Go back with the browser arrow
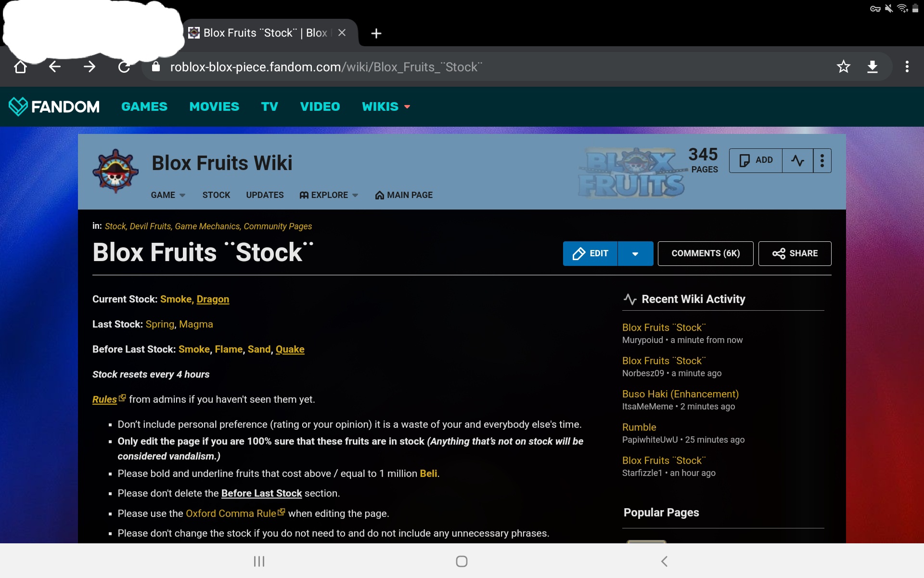 (x=55, y=66)
